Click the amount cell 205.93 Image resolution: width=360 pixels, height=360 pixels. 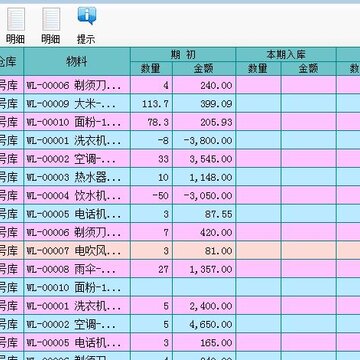(x=204, y=122)
